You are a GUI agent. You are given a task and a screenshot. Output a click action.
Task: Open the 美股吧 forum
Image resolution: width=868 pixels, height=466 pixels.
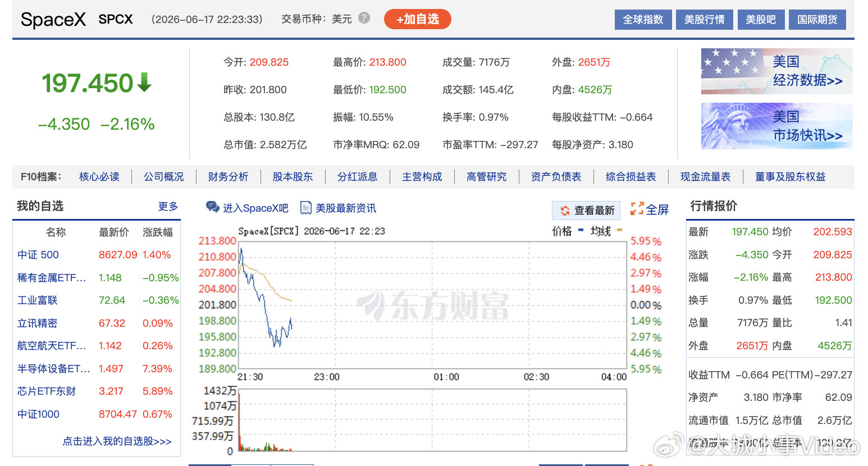point(761,20)
